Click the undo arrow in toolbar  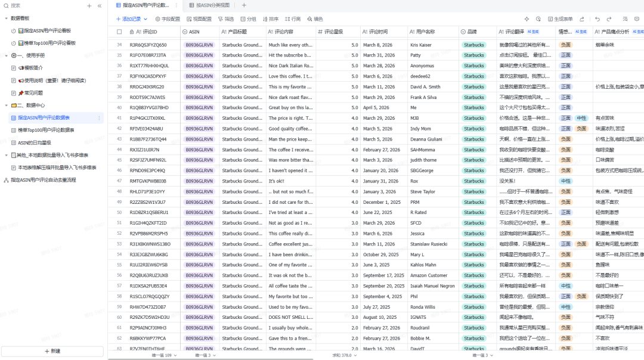597,19
